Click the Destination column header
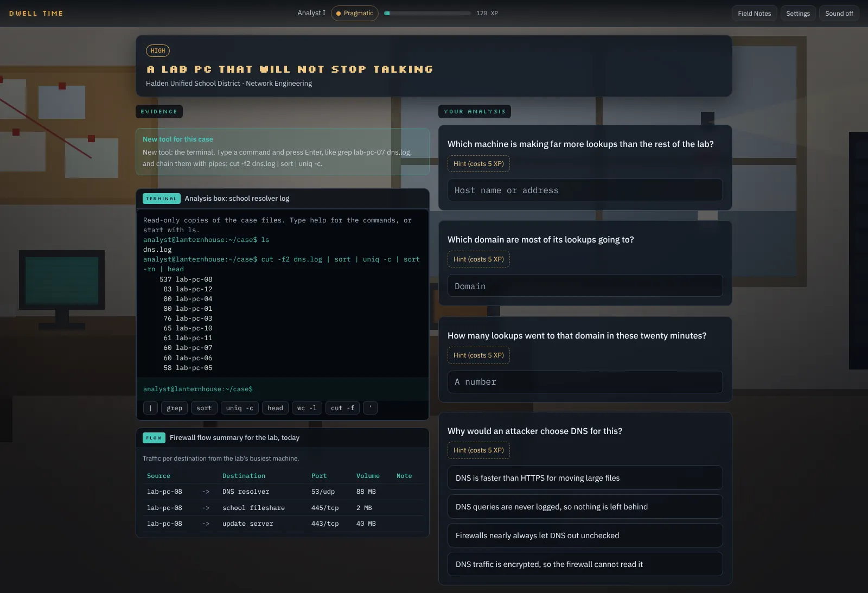This screenshot has height=593, width=868. pyautogui.click(x=244, y=476)
